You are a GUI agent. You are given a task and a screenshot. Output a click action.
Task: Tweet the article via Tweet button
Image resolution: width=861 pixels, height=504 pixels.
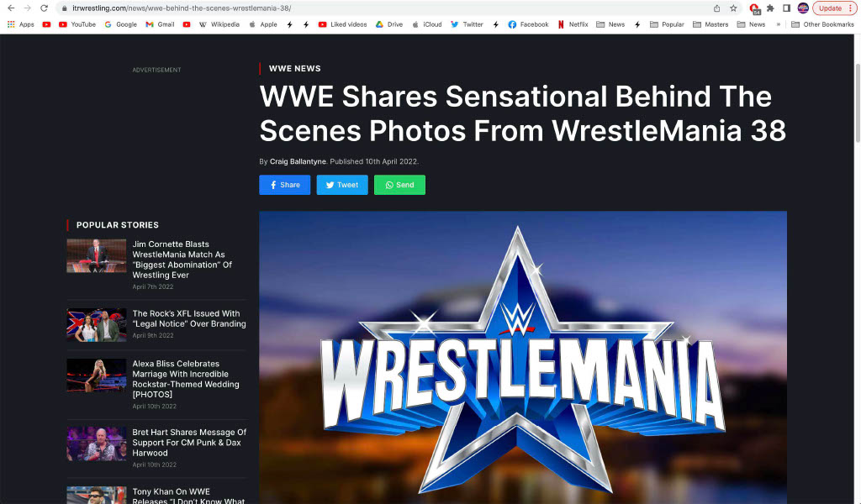(341, 185)
